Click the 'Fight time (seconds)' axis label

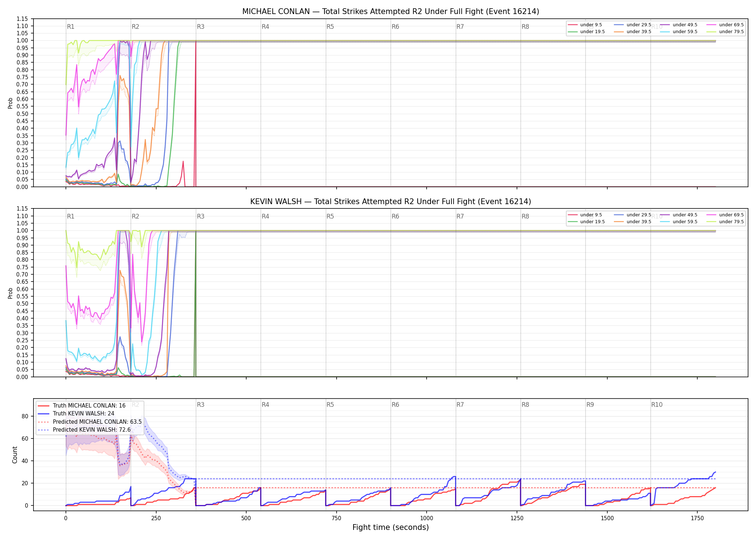pos(391,527)
